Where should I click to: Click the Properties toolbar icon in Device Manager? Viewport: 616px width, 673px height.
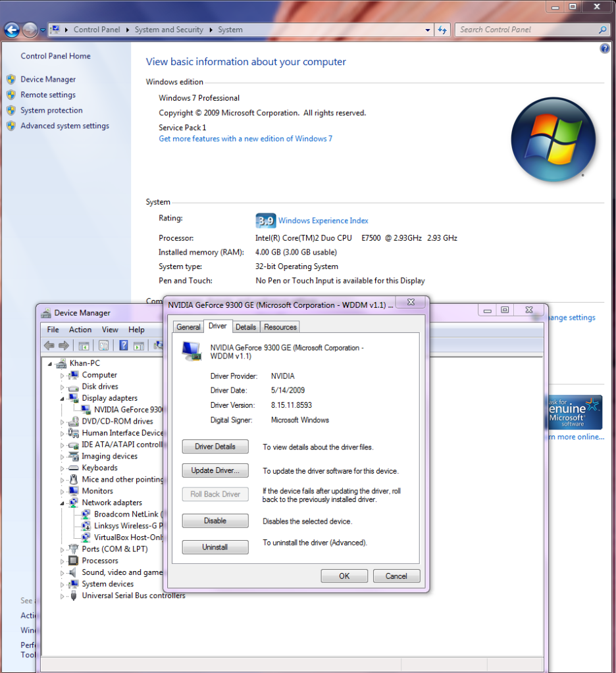click(x=103, y=345)
